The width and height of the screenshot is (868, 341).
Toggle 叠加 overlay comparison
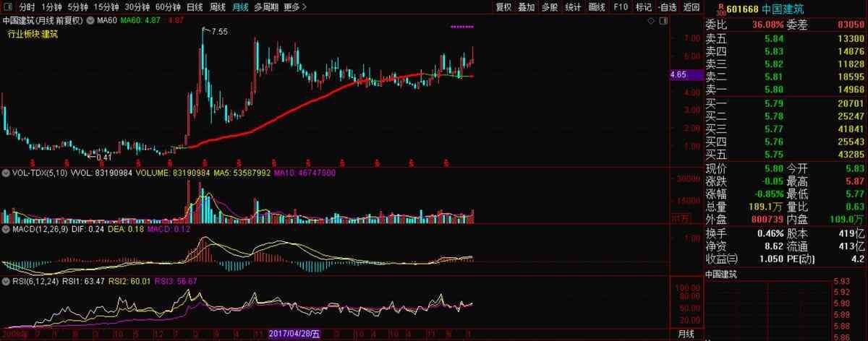click(527, 7)
